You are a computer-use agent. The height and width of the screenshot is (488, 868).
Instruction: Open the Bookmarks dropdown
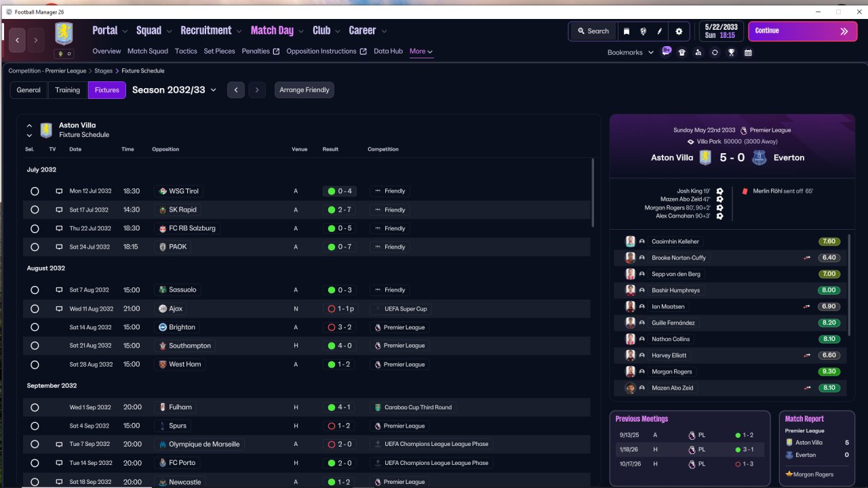pos(631,52)
